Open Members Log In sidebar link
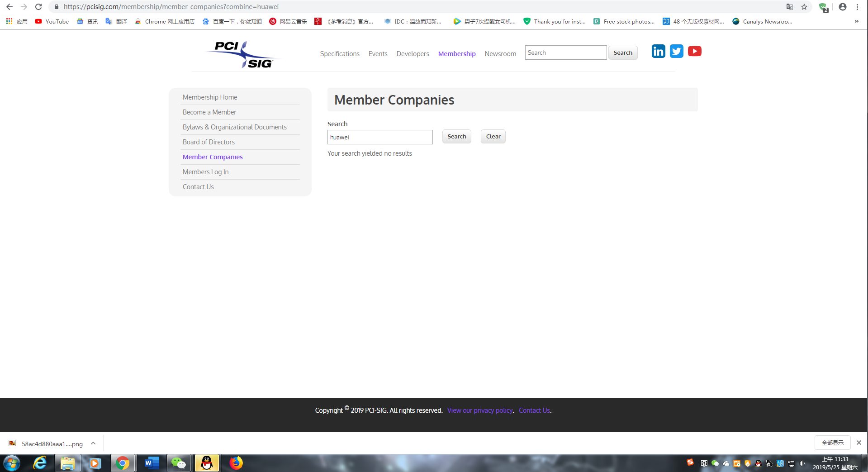This screenshot has width=868, height=472. [206, 172]
